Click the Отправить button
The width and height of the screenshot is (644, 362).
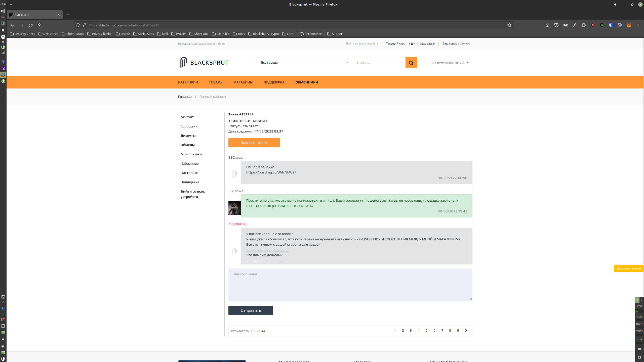[251, 310]
